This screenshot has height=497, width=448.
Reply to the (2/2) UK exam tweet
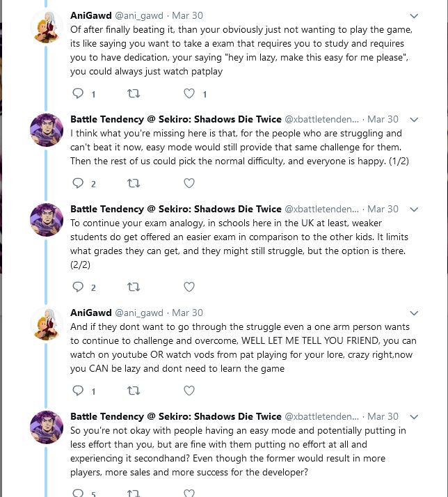78,287
